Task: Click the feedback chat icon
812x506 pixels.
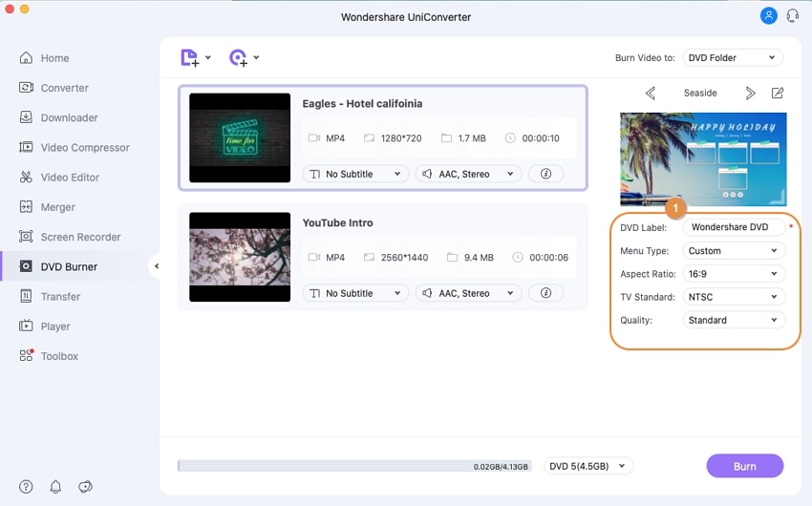Action: (85, 486)
